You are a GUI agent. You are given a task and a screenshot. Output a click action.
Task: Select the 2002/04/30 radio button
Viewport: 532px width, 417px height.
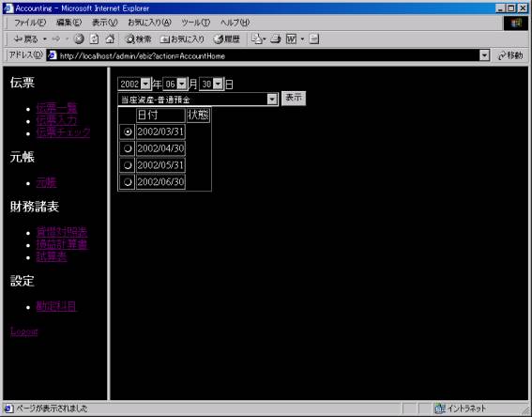[x=128, y=148]
